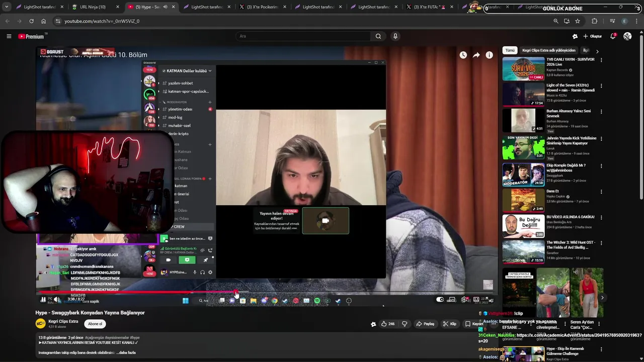Open Chrome media controls icon
This screenshot has height=362, width=644.
(x=612, y=21)
